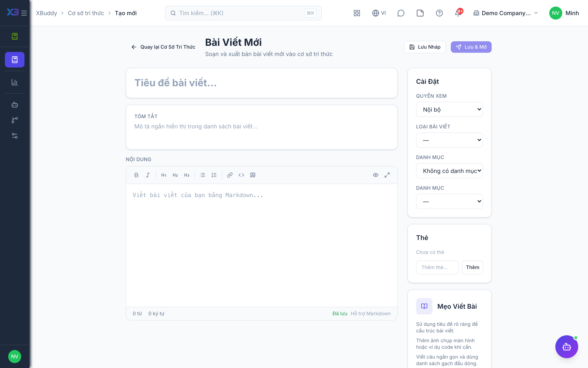Apply bold formatting in editor toolbar

(136, 175)
